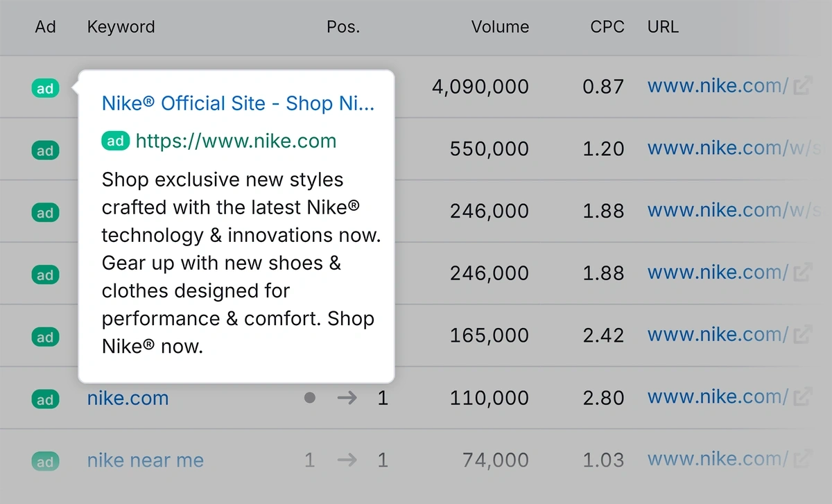Click the 0.87 CPC value
The height and width of the screenshot is (504, 832).
[604, 87]
